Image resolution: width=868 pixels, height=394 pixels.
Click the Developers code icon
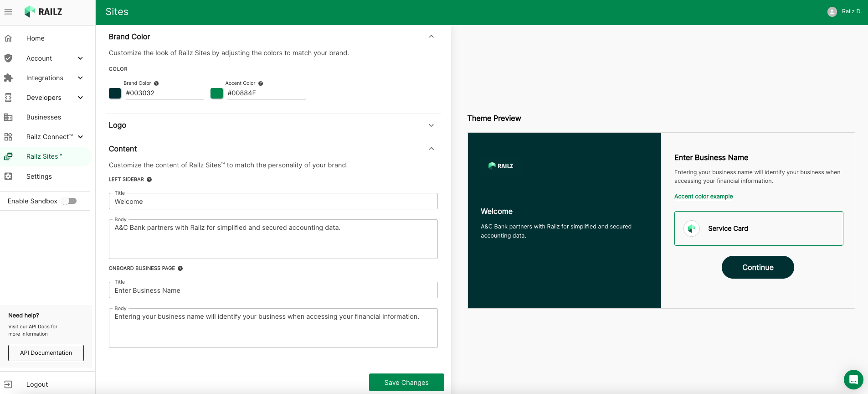(x=8, y=97)
